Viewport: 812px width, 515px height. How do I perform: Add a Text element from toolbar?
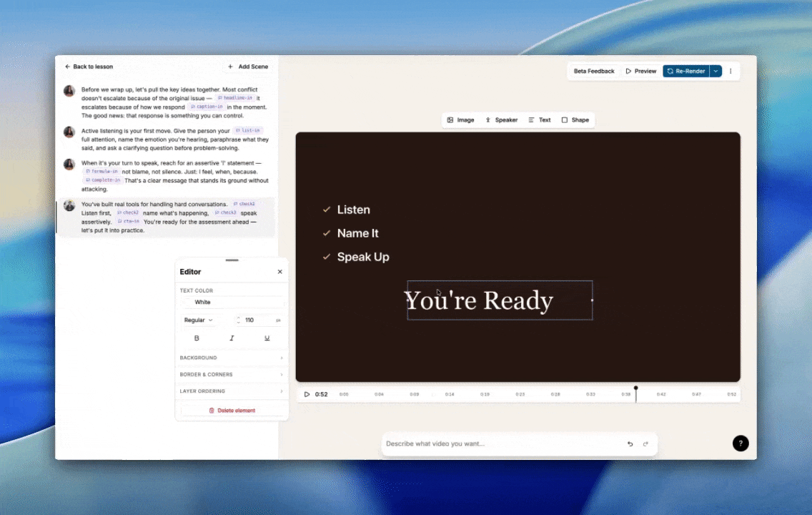pyautogui.click(x=540, y=119)
